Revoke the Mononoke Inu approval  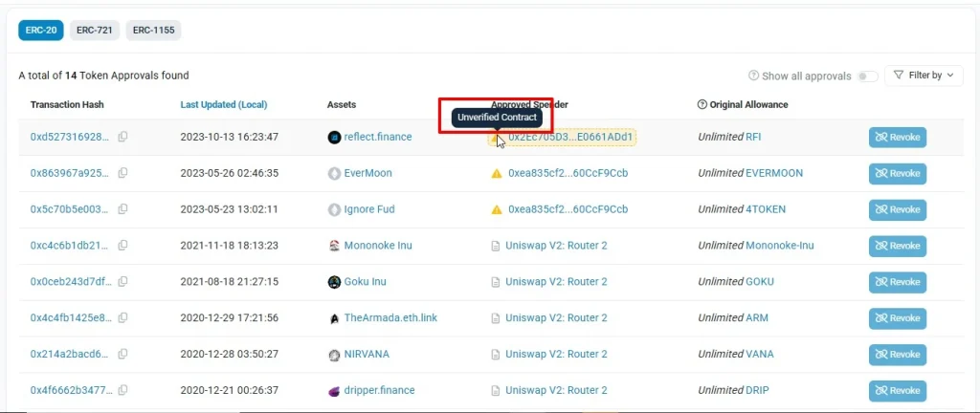[x=898, y=246]
